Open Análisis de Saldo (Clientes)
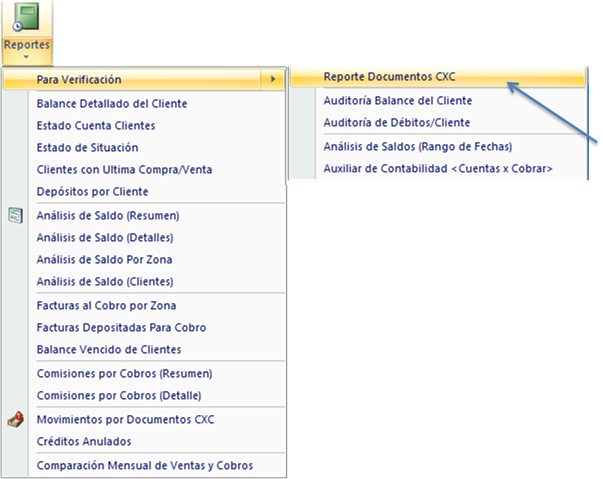603x479 pixels. 105,281
